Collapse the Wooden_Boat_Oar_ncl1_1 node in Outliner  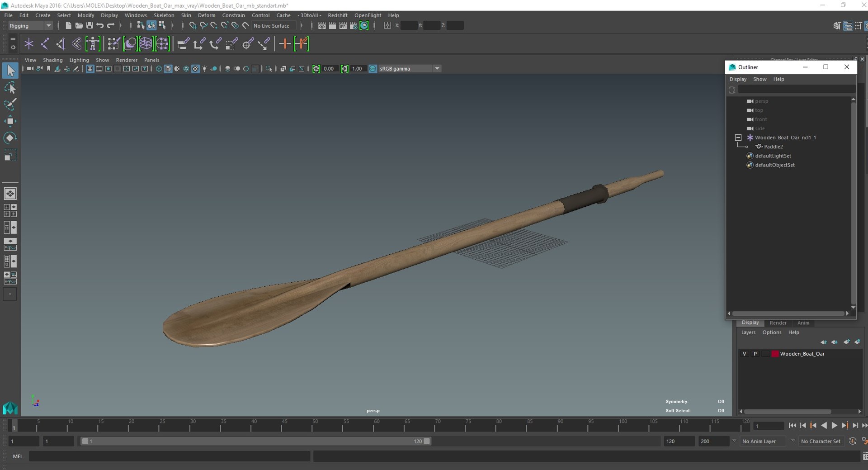(738, 138)
